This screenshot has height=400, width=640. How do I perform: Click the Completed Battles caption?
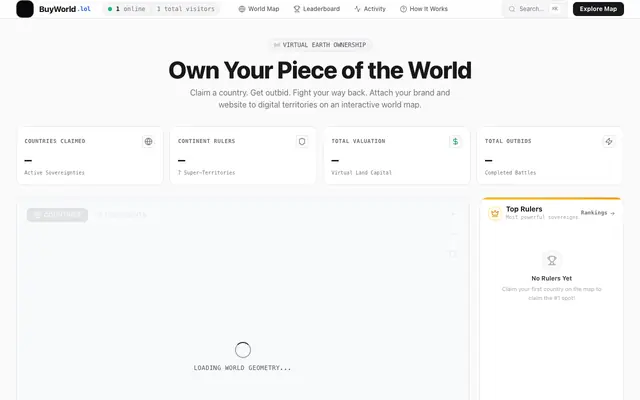[510, 173]
